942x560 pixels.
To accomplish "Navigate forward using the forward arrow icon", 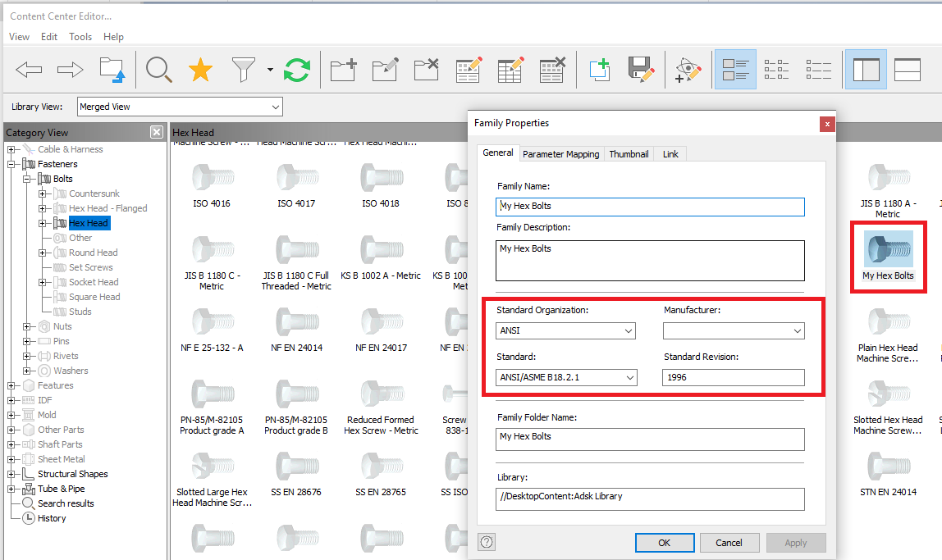I will 70,69.
